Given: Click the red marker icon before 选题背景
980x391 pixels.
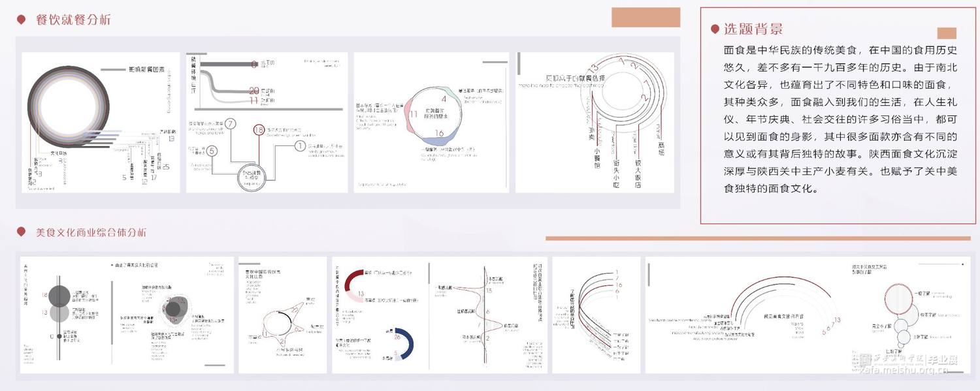Looking at the screenshot, I should [715, 29].
